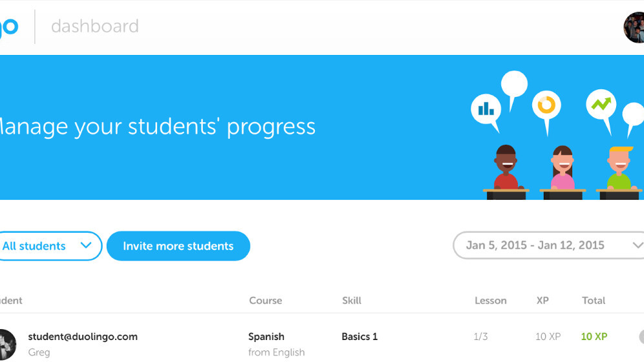Click Invite more students button
Image resolution: width=644 pixels, height=362 pixels.
(178, 246)
